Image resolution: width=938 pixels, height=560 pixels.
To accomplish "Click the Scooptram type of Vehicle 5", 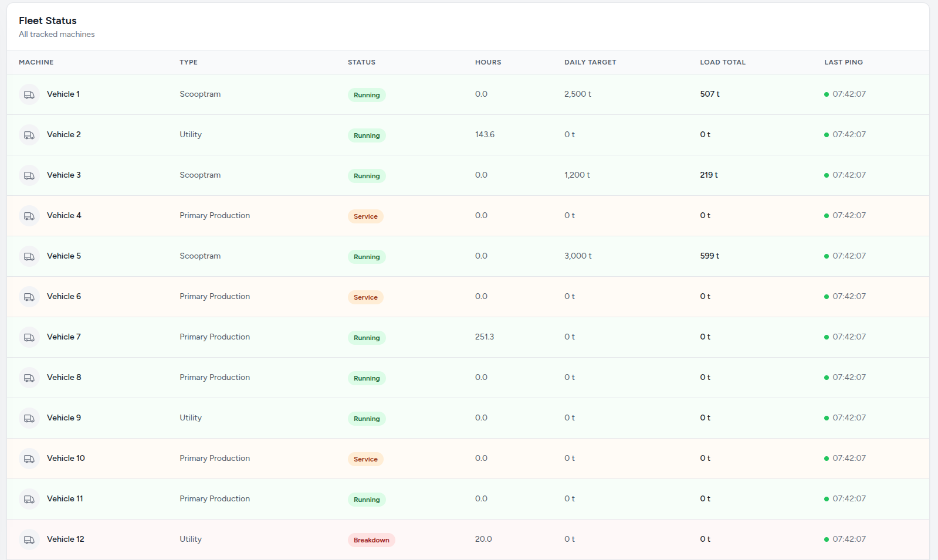I will [200, 256].
